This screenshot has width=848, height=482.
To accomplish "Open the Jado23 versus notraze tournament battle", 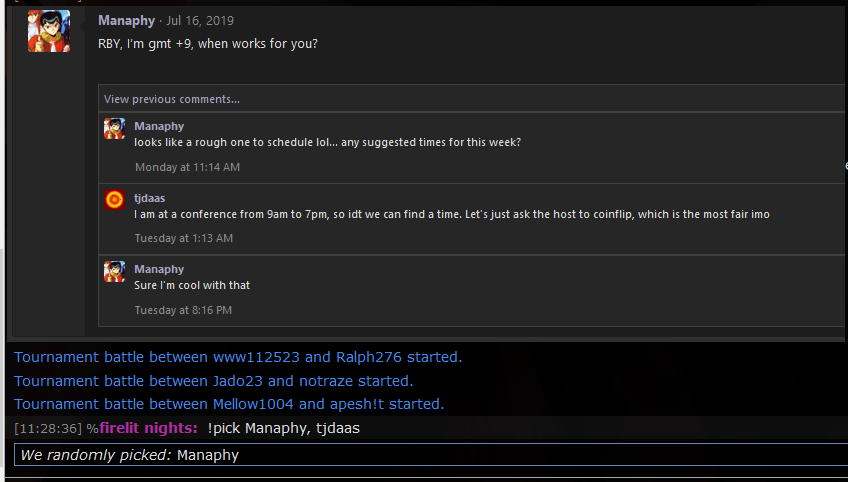I will 214,381.
